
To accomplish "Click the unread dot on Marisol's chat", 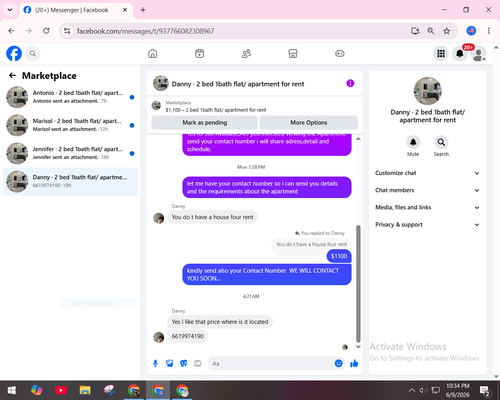I will coord(132,125).
